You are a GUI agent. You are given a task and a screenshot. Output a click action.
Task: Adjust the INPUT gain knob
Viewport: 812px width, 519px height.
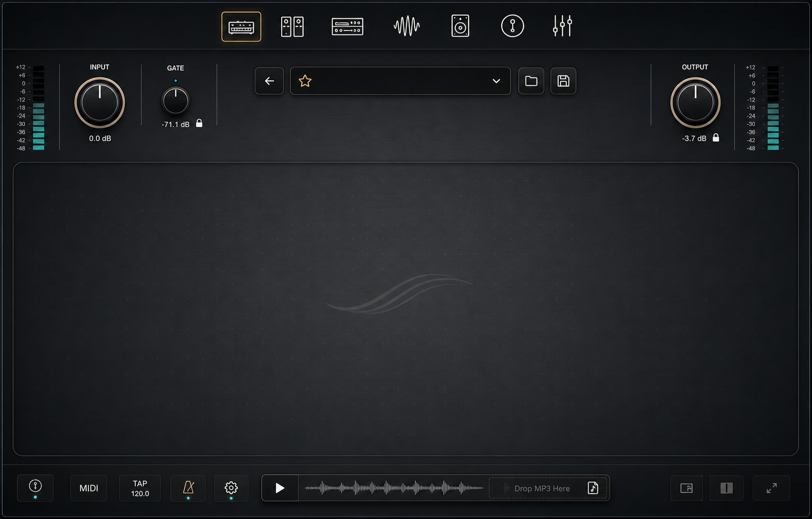point(100,102)
